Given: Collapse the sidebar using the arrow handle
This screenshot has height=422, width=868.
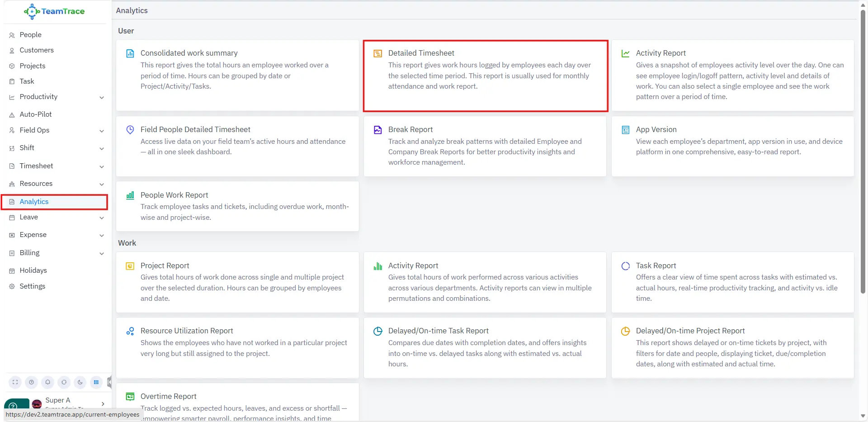Looking at the screenshot, I should pos(109,382).
